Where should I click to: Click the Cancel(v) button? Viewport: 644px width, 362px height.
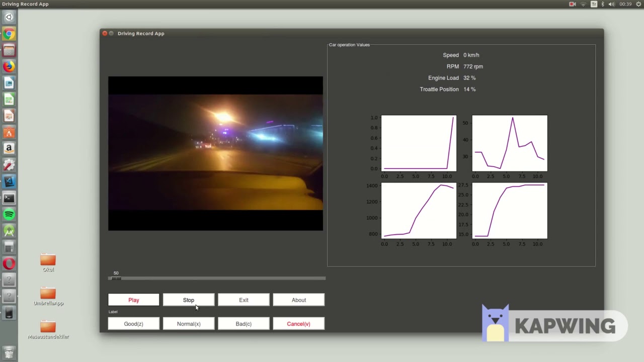click(299, 324)
